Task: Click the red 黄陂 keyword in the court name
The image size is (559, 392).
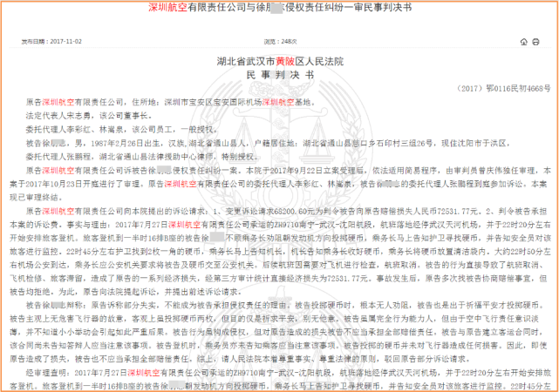Action: pyautogui.click(x=285, y=61)
